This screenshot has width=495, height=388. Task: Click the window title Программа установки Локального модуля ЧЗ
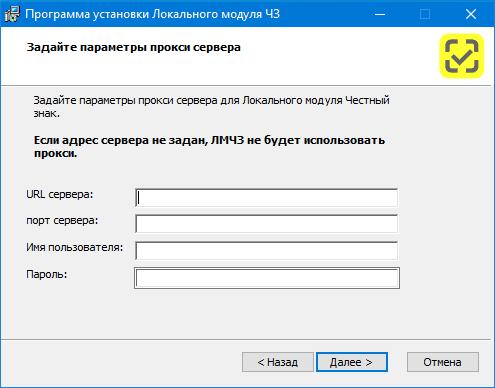(x=153, y=14)
